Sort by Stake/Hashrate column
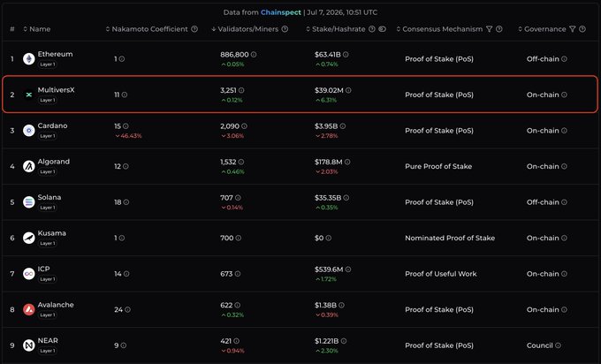 335,29
